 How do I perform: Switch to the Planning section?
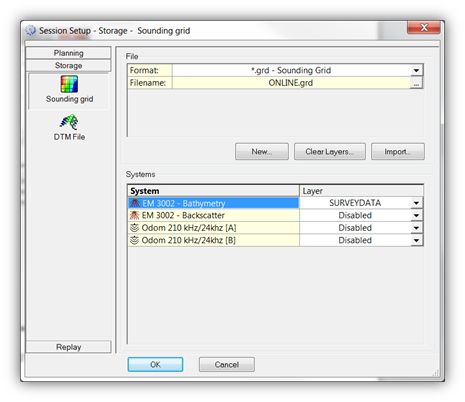coord(68,53)
